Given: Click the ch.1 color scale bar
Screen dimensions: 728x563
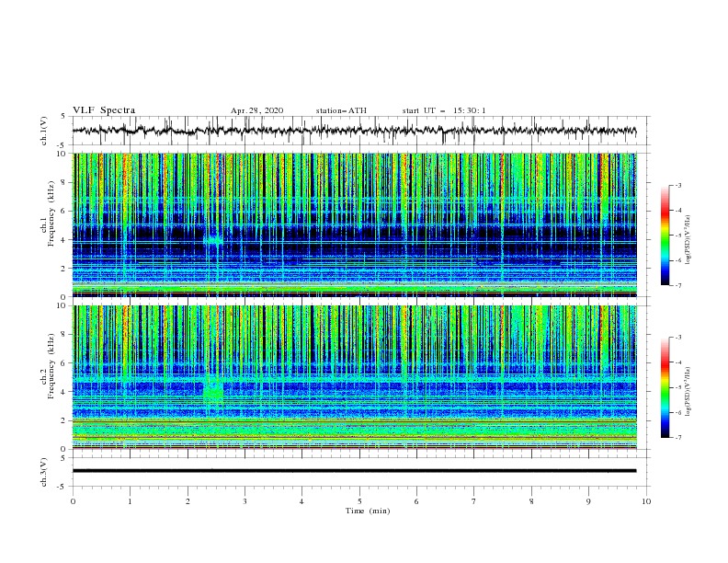Looking at the screenshot, I should [x=665, y=235].
